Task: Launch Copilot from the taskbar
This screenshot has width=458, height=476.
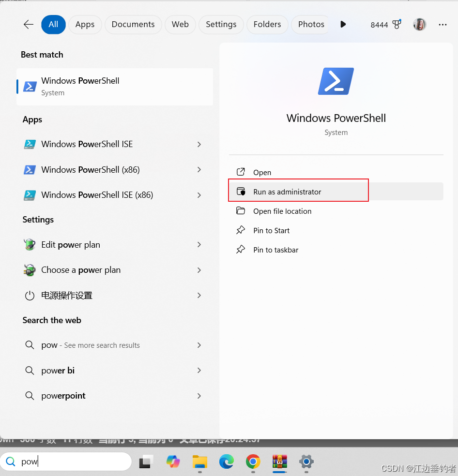Action: pos(173,461)
